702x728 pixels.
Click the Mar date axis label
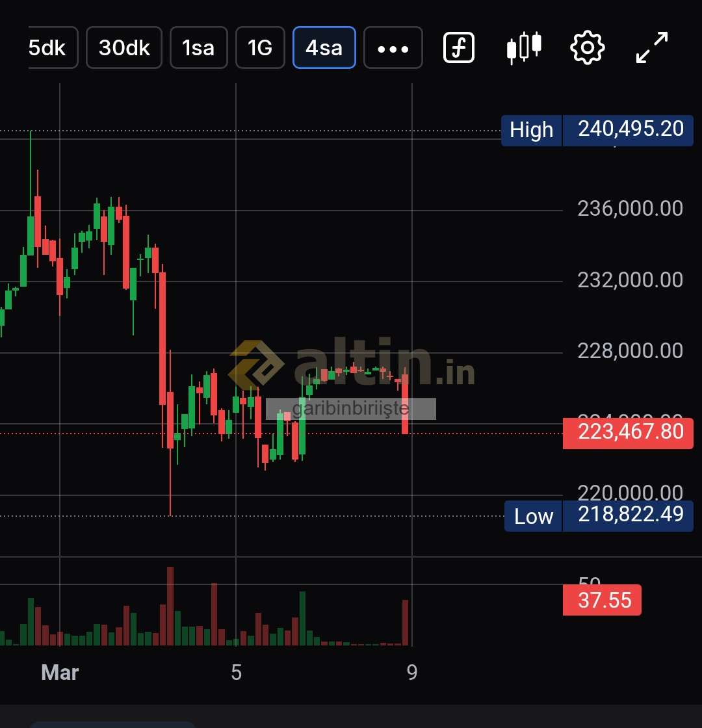[60, 672]
